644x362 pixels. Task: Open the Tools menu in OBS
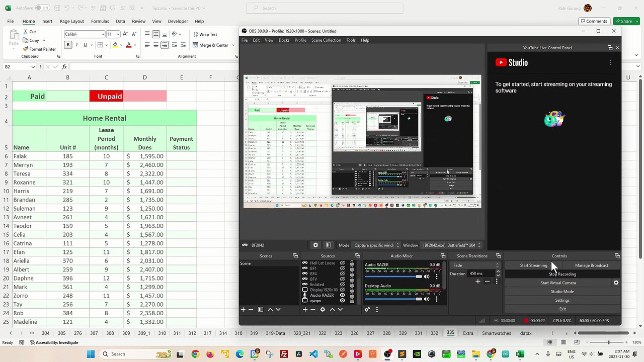[351, 40]
